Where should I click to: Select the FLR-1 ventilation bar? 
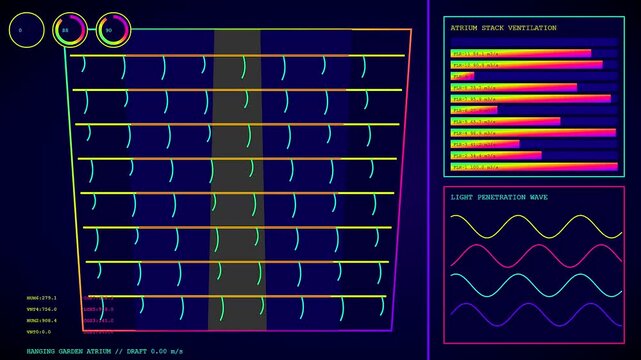[x=534, y=167]
